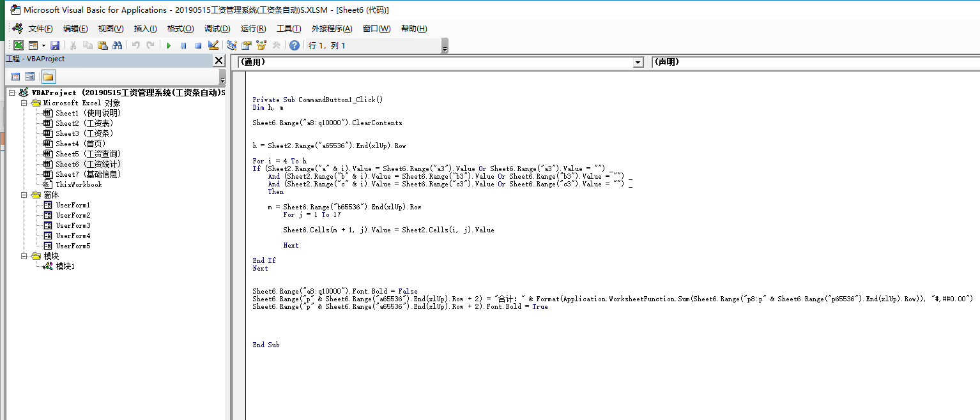980x420 pixels.
Task: Open the Toolbox wrench icon
Action: pyautogui.click(x=276, y=45)
